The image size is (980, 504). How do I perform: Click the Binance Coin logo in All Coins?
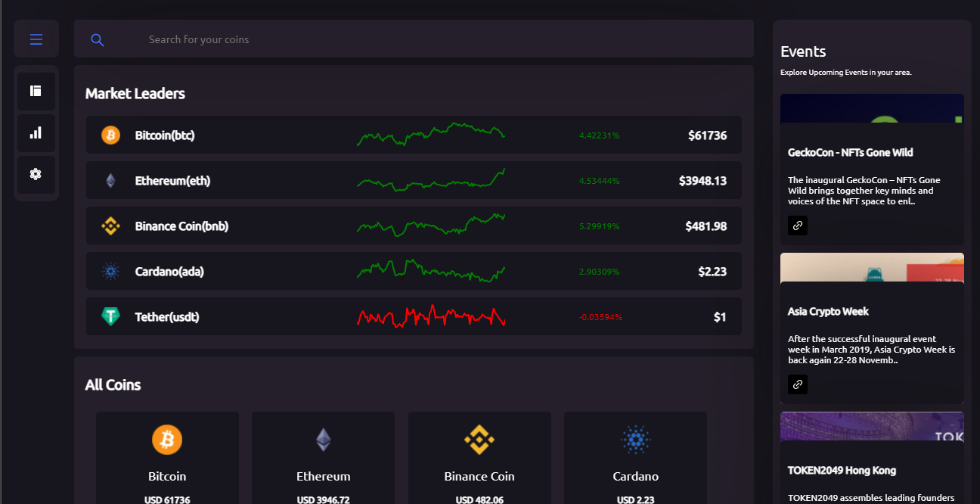[479, 440]
